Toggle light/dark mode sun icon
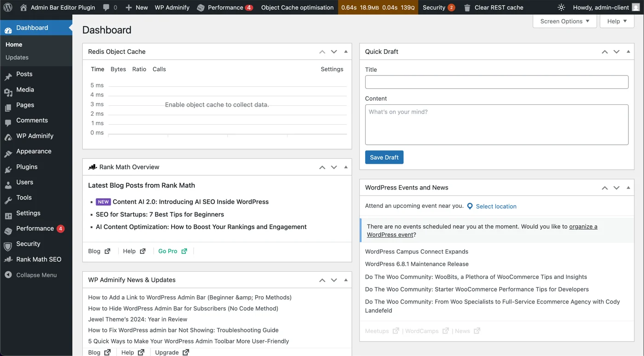Screen dimensions: 644x356 click(561, 7)
